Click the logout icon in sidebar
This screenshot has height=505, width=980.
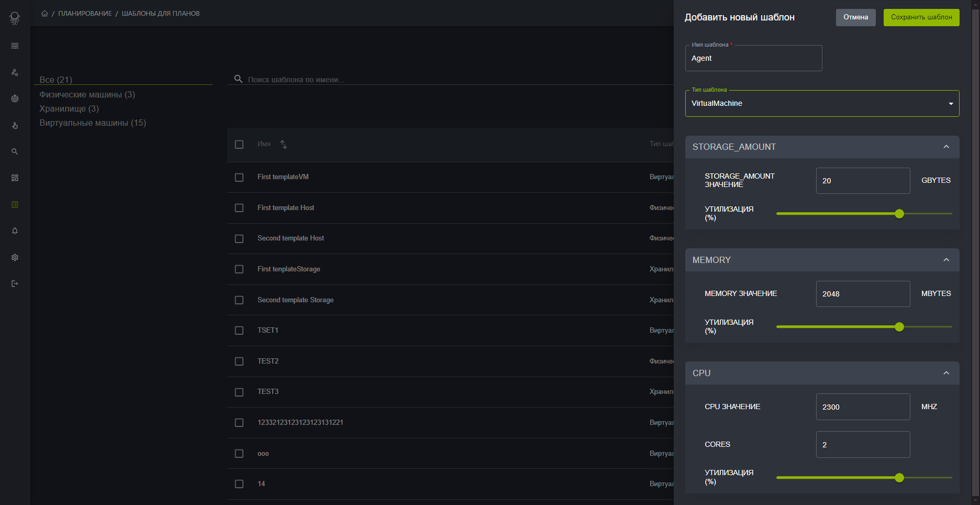(x=15, y=284)
